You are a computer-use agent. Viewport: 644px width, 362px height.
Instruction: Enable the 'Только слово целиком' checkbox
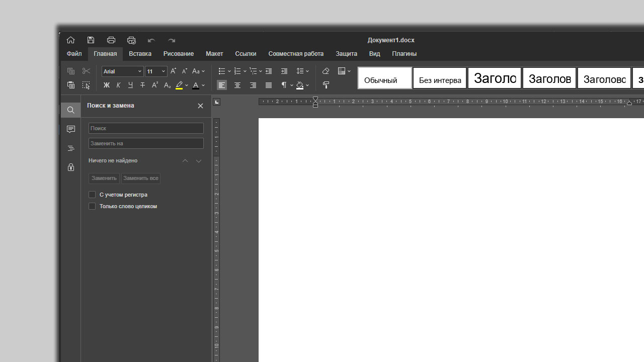tap(92, 206)
